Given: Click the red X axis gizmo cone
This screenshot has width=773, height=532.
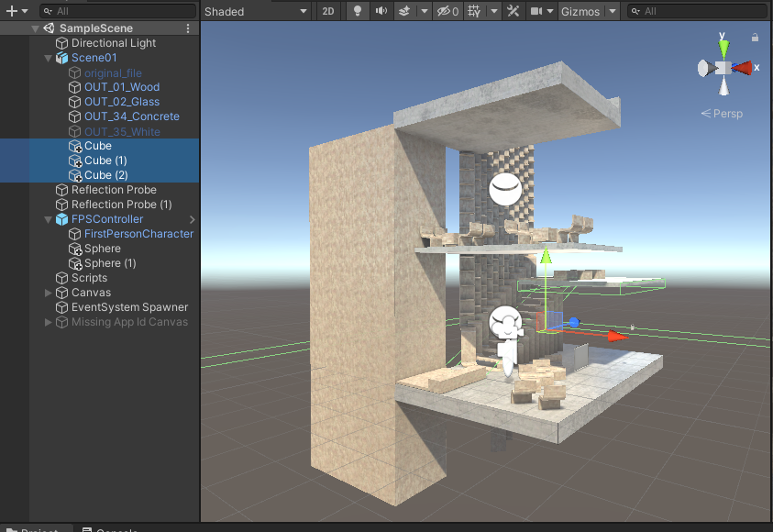Looking at the screenshot, I should [743, 68].
